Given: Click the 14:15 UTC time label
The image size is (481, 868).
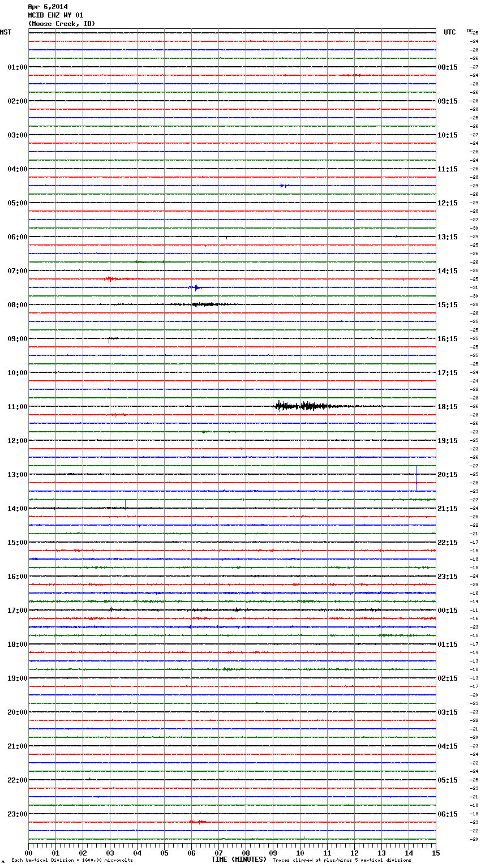Looking at the screenshot, I should pos(448,271).
